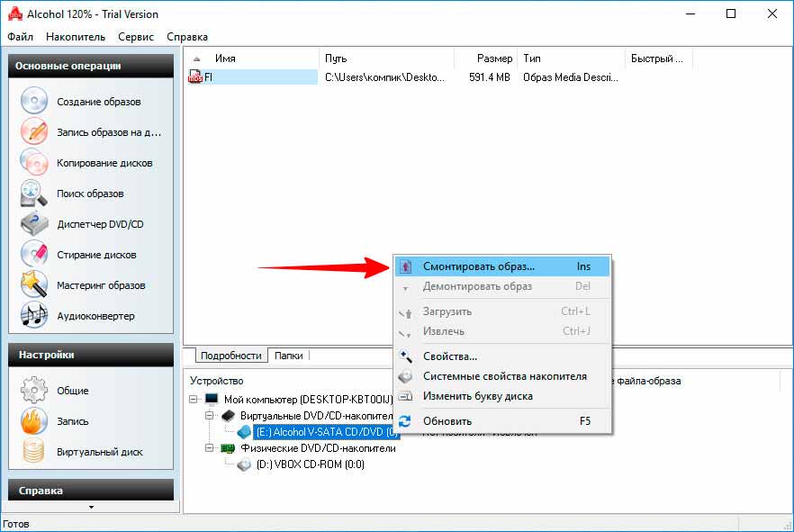Open Создание образов operation

pos(98,101)
